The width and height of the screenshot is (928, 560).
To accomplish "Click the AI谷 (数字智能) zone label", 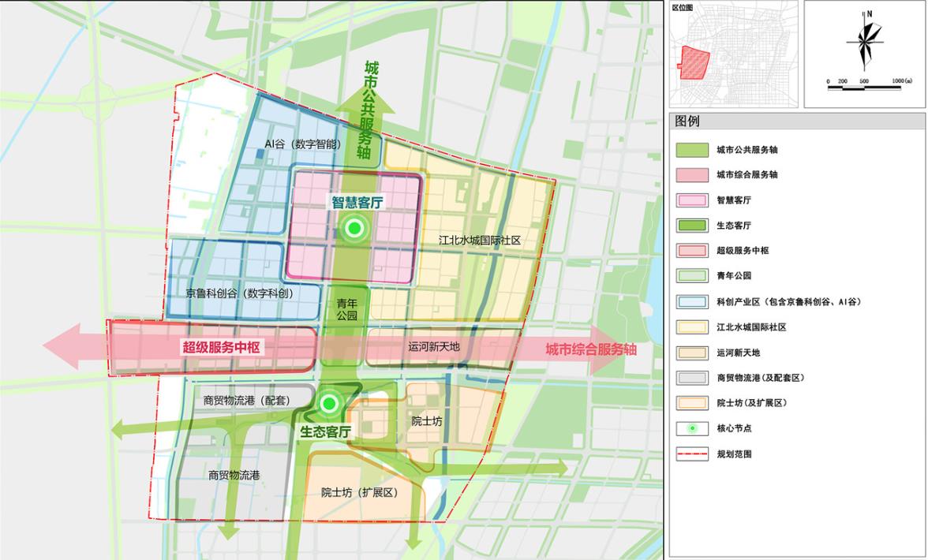I will coord(303,144).
